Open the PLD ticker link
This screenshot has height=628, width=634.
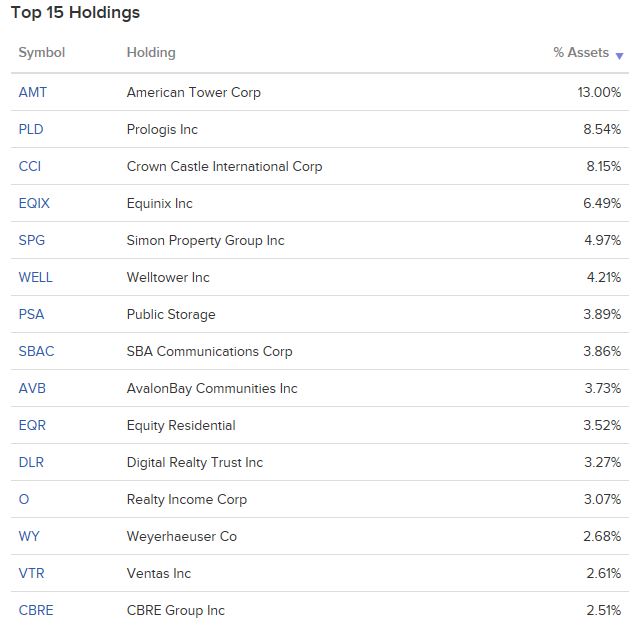tap(31, 129)
